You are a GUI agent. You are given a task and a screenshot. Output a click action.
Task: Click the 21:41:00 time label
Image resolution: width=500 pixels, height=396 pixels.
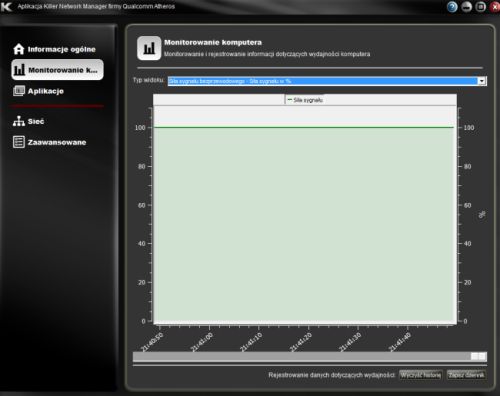click(201, 342)
